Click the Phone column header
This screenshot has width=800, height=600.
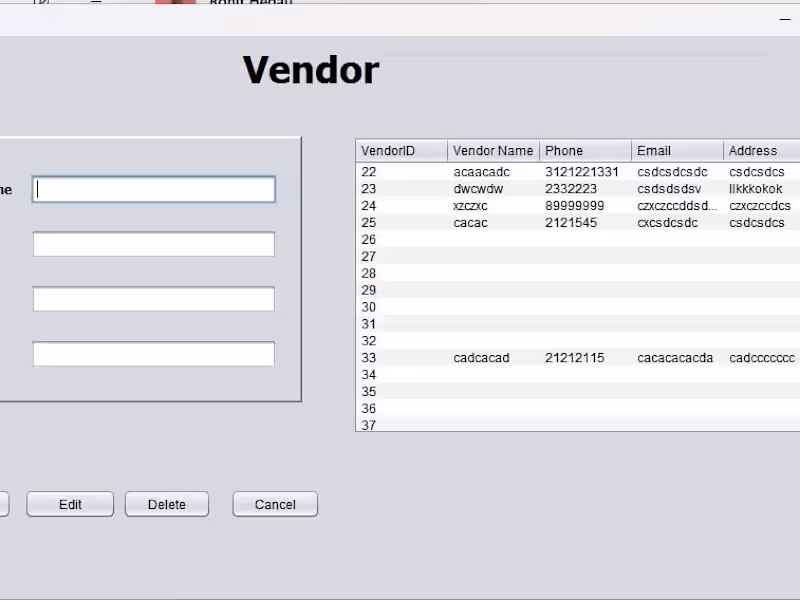coord(585,151)
